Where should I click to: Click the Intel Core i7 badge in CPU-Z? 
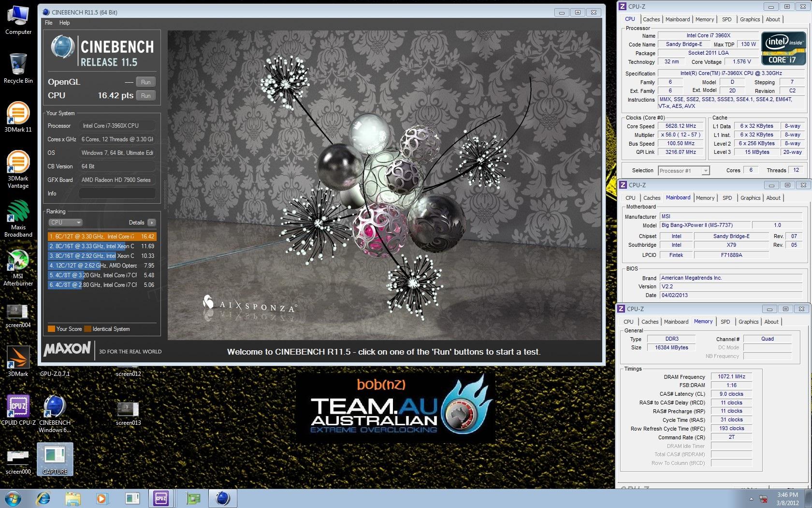pyautogui.click(x=783, y=48)
